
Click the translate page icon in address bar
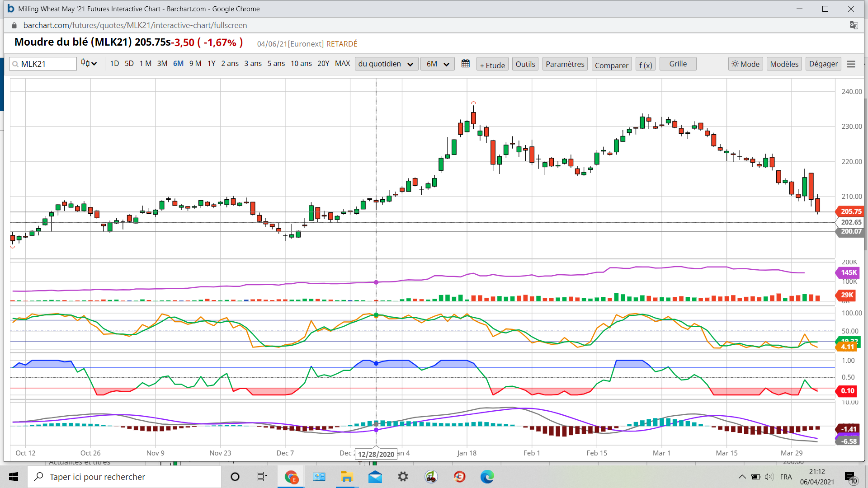tap(854, 25)
